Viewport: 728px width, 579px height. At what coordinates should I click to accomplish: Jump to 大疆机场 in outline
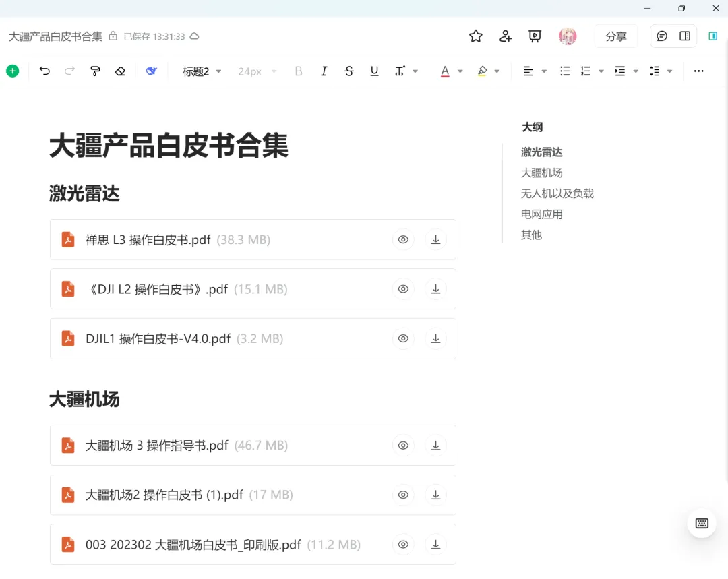(x=541, y=173)
